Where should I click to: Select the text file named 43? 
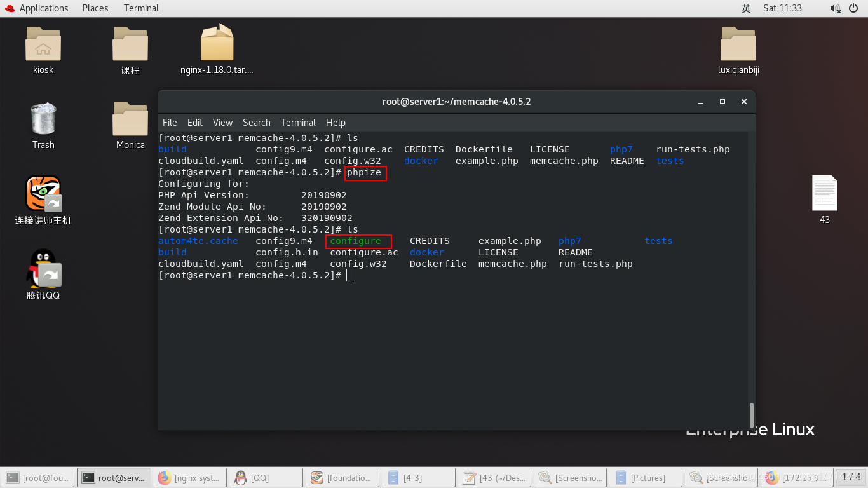[x=825, y=193]
